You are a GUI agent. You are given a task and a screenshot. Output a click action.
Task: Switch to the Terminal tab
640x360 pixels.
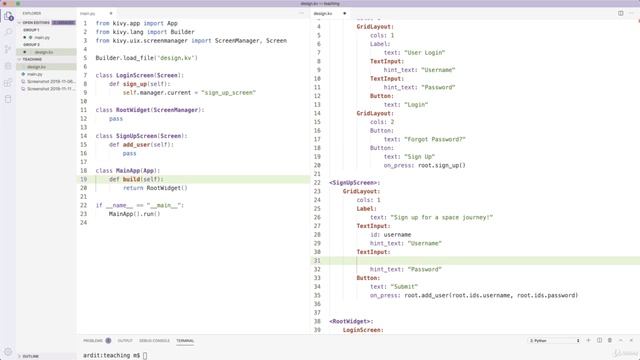(x=185, y=341)
